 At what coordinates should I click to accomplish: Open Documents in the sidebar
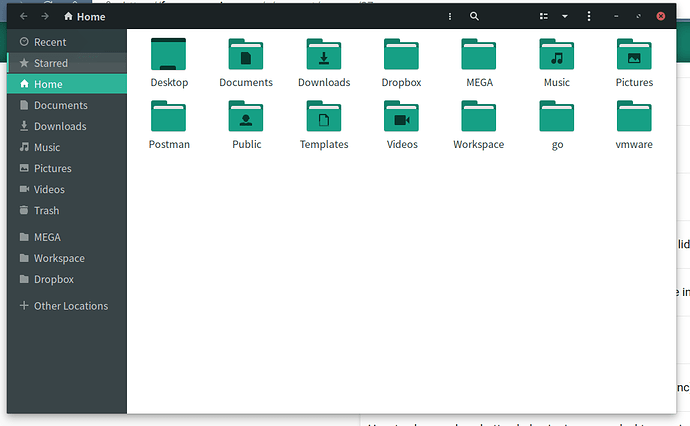(67, 105)
